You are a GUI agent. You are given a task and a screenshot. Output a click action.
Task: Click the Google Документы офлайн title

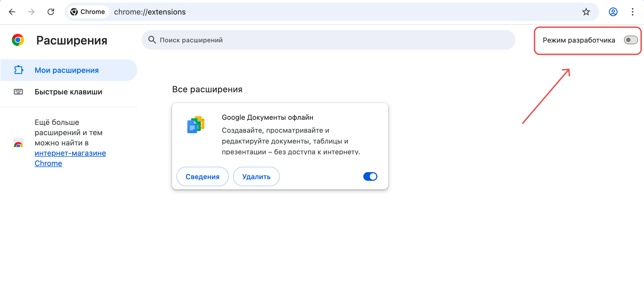click(267, 117)
